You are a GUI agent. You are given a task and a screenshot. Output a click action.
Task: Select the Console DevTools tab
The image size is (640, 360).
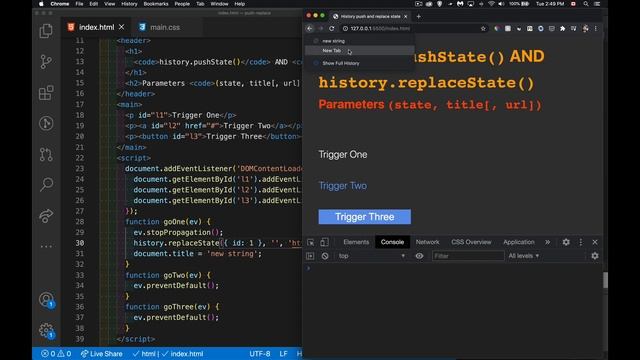coord(392,242)
